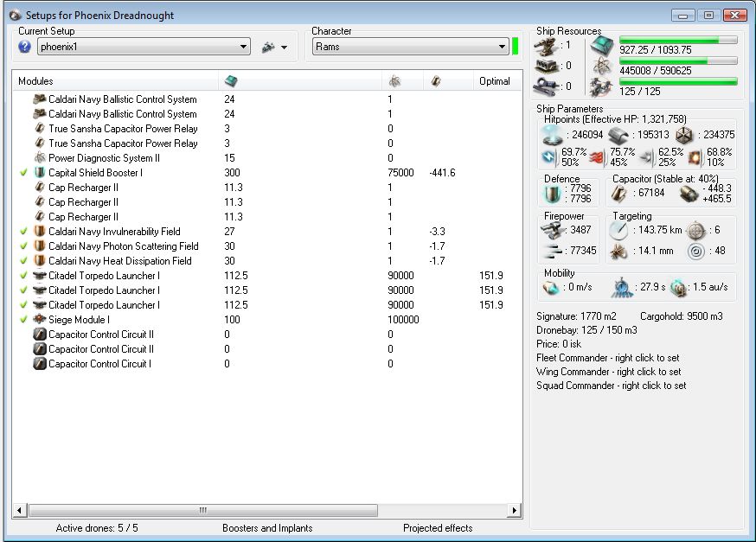Sort by the capacitor column header icon
The image size is (756, 542).
436,81
